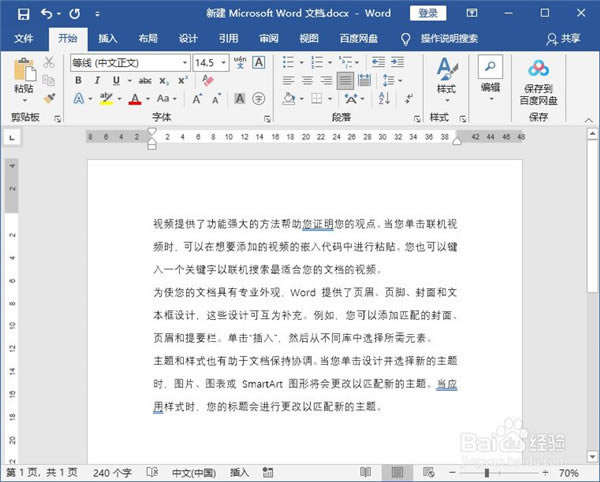
Task: Apply numbered list
Action: (317, 62)
